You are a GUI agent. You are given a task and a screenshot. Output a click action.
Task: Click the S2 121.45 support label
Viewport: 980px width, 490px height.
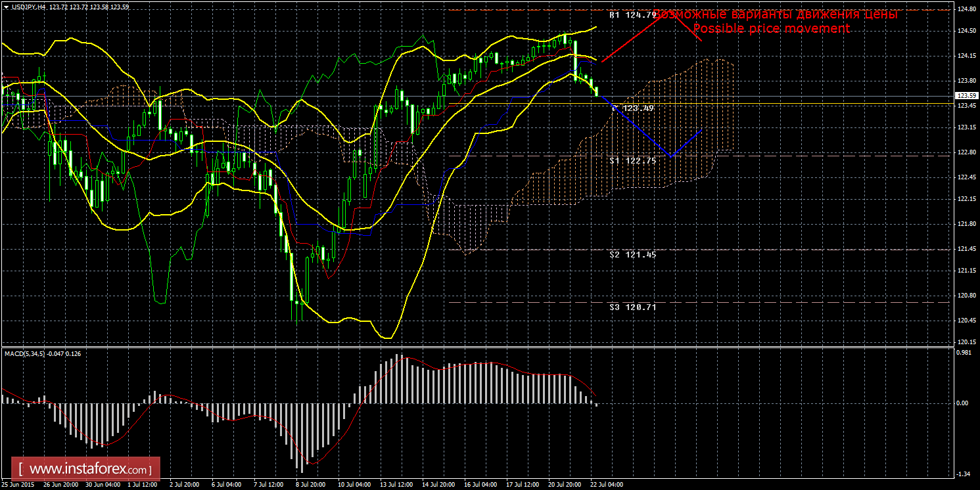click(632, 254)
